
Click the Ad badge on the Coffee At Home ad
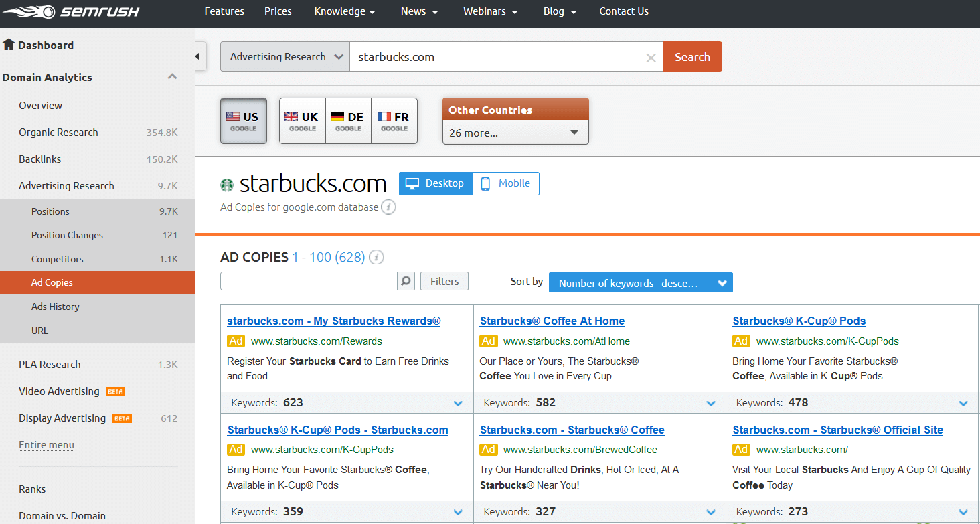tap(489, 341)
